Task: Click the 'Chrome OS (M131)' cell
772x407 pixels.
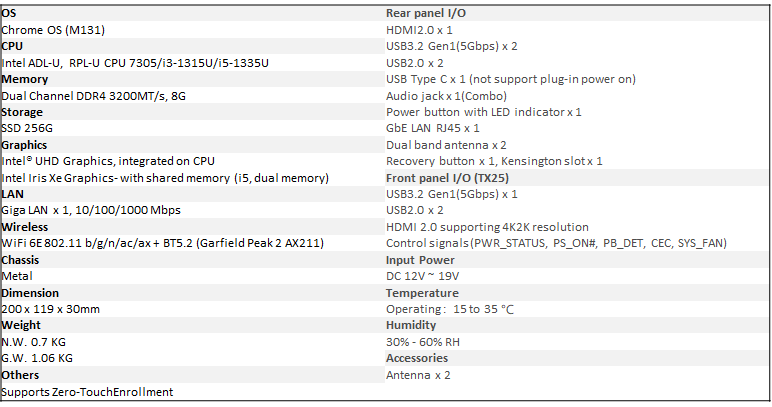Action: click(x=53, y=30)
